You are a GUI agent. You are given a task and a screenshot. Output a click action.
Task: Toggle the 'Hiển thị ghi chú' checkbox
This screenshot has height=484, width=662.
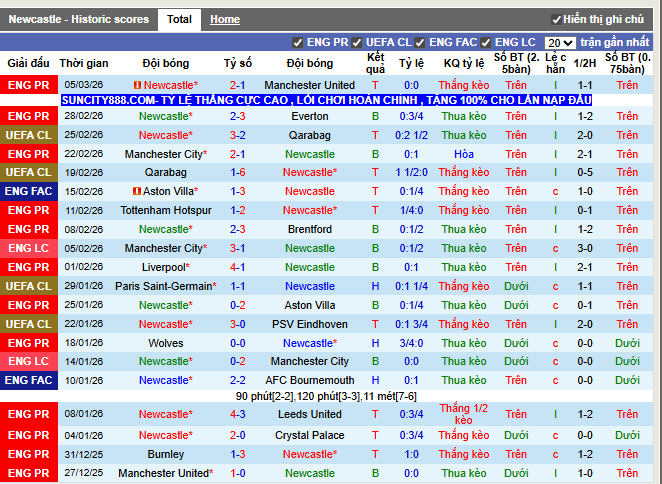click(x=557, y=20)
